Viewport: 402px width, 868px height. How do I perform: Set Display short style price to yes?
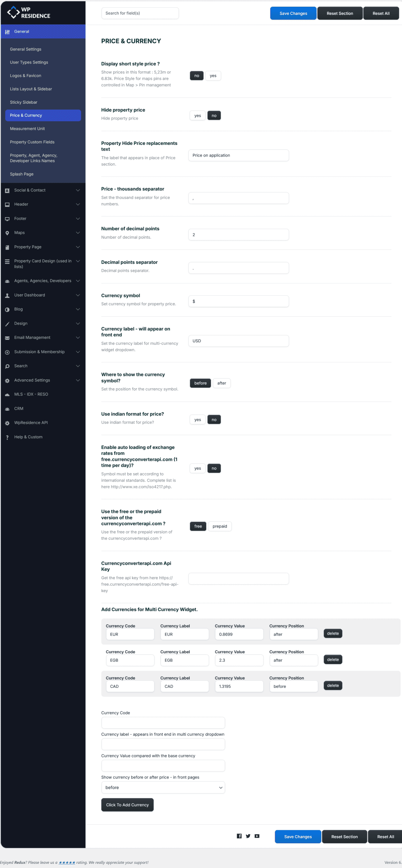213,76
